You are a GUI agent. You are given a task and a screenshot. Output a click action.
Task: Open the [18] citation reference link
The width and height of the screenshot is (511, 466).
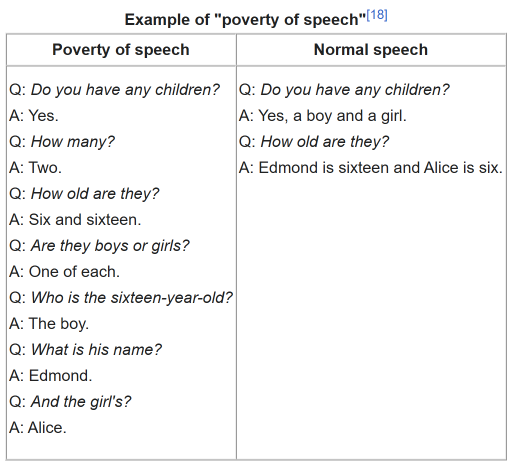coord(377,15)
